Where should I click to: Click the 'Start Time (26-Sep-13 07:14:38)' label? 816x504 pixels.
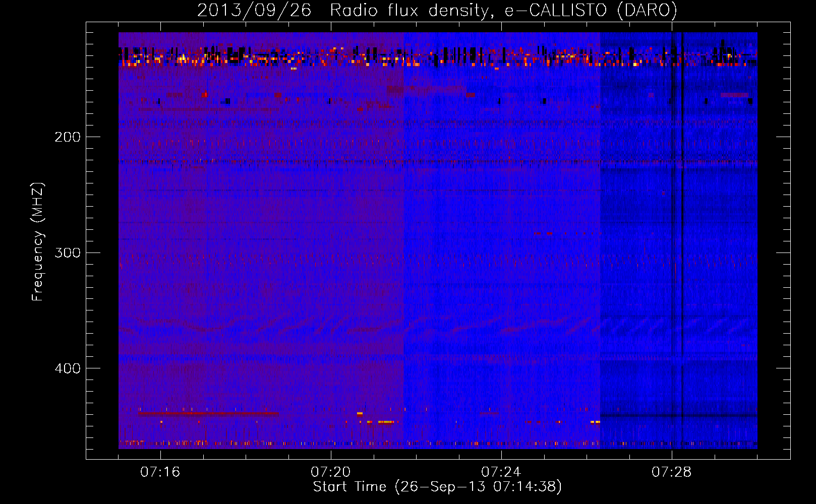click(437, 487)
